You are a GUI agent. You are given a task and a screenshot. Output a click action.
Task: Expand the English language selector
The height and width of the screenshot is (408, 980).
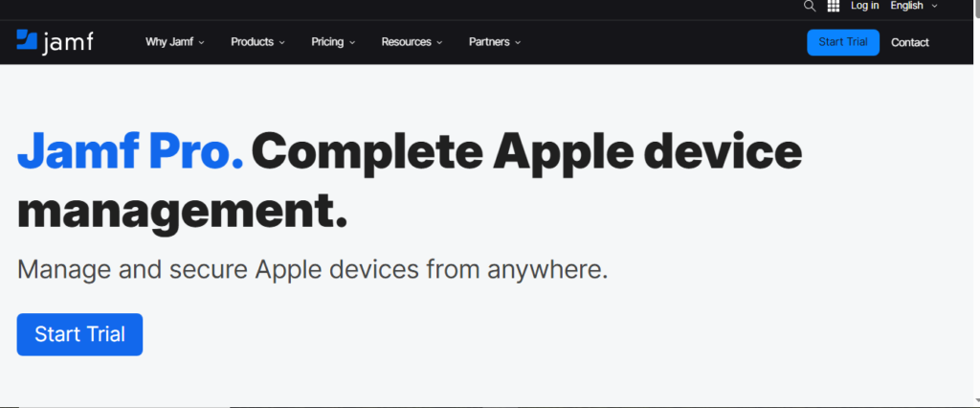point(914,6)
